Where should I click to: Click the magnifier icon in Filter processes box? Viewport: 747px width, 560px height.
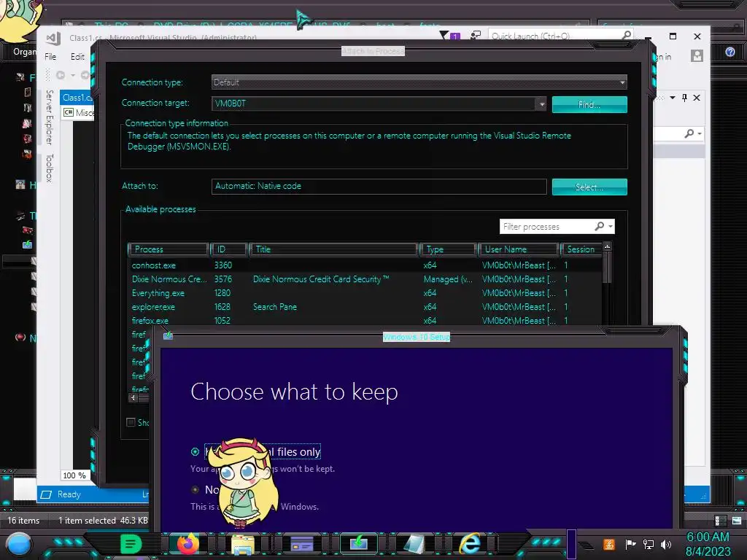click(600, 226)
